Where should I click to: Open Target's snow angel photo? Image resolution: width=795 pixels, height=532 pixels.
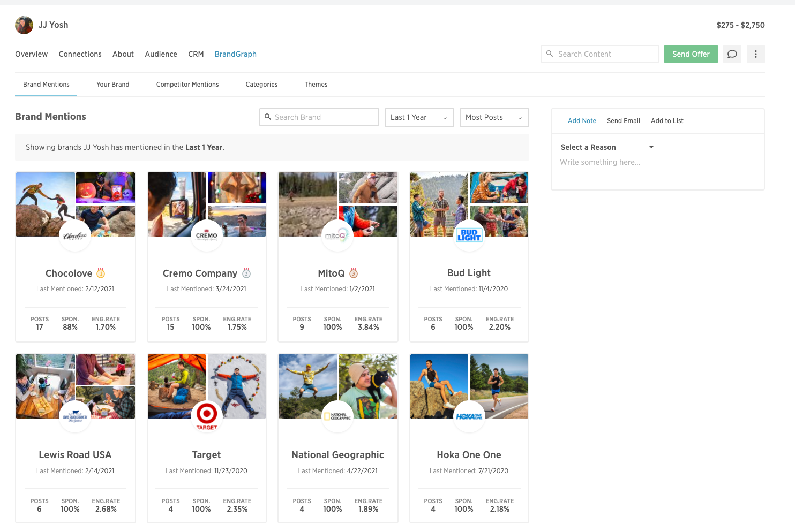click(x=237, y=386)
